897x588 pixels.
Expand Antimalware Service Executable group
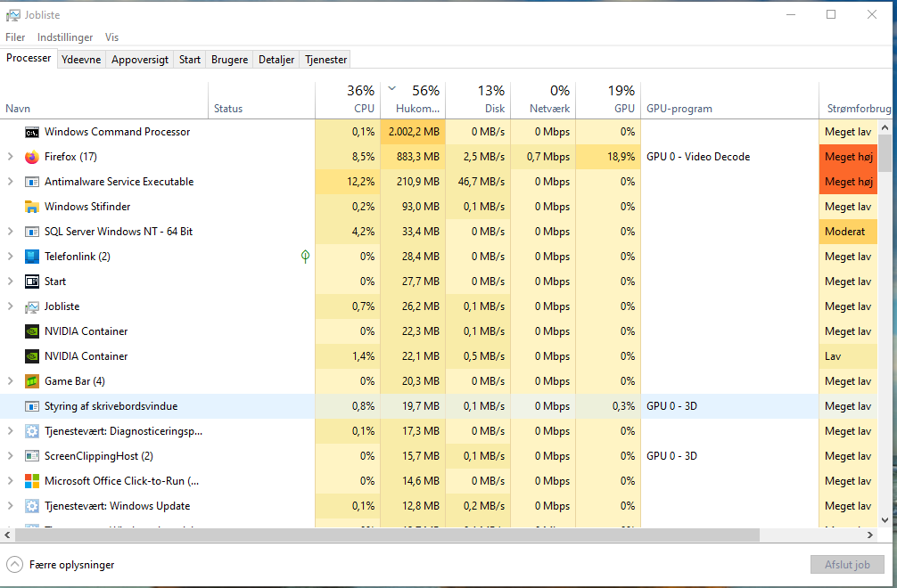11,182
